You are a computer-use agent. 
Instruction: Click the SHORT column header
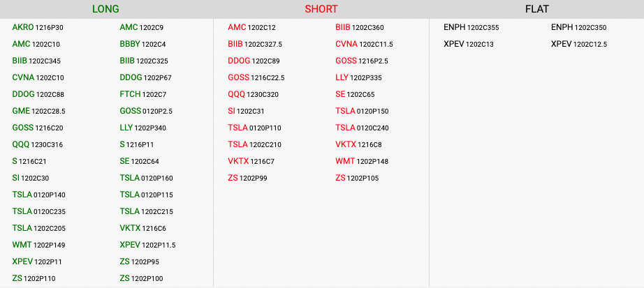[x=321, y=9]
